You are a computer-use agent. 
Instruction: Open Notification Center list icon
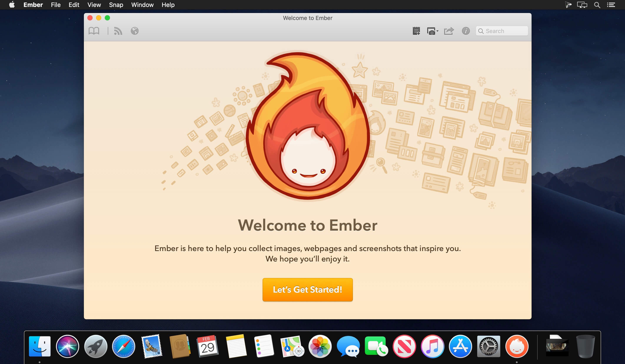[x=611, y=5]
